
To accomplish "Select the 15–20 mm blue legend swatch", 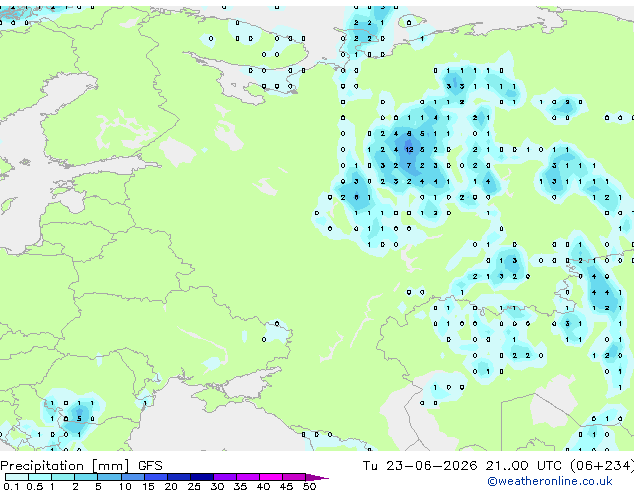I will pos(156,477).
